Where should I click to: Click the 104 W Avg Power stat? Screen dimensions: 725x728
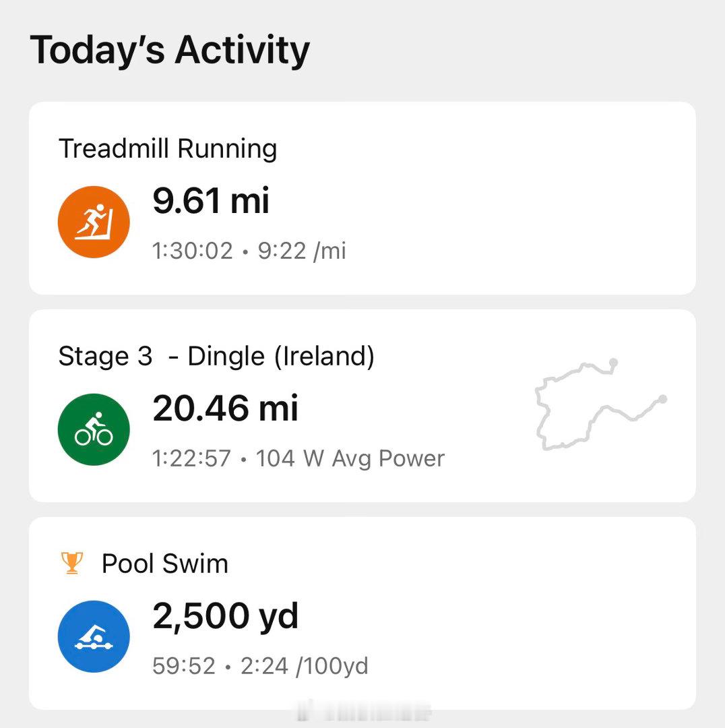point(350,459)
